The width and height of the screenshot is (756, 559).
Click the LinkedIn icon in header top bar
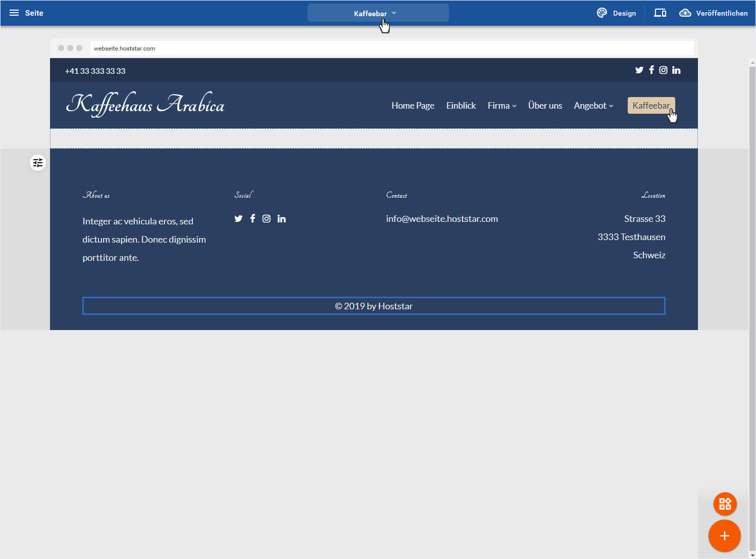coord(676,70)
